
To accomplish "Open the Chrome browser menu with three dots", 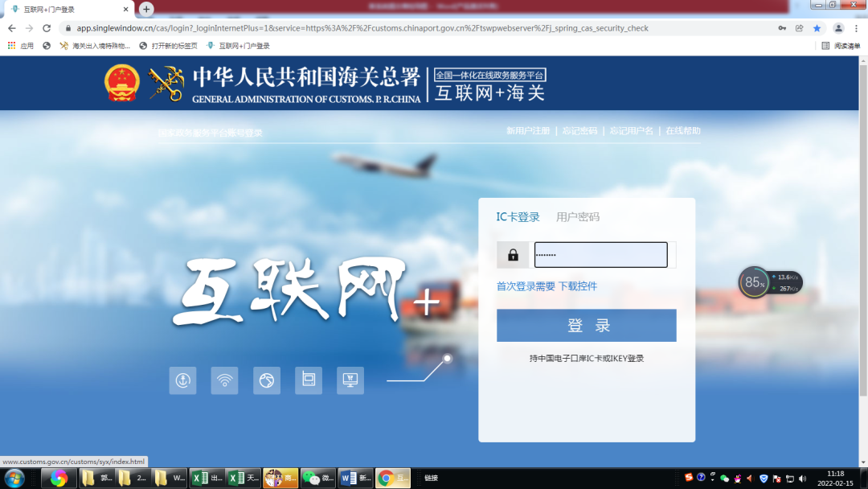I will point(854,27).
